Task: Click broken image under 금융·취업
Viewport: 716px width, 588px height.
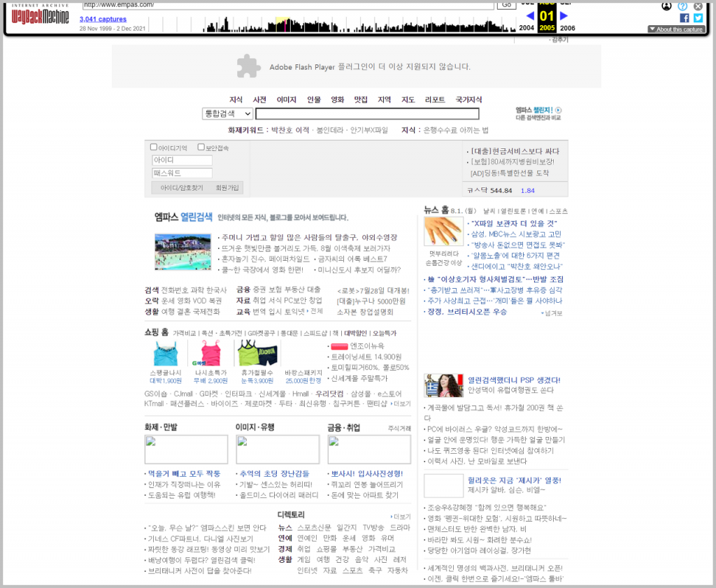Action: pyautogui.click(x=369, y=450)
